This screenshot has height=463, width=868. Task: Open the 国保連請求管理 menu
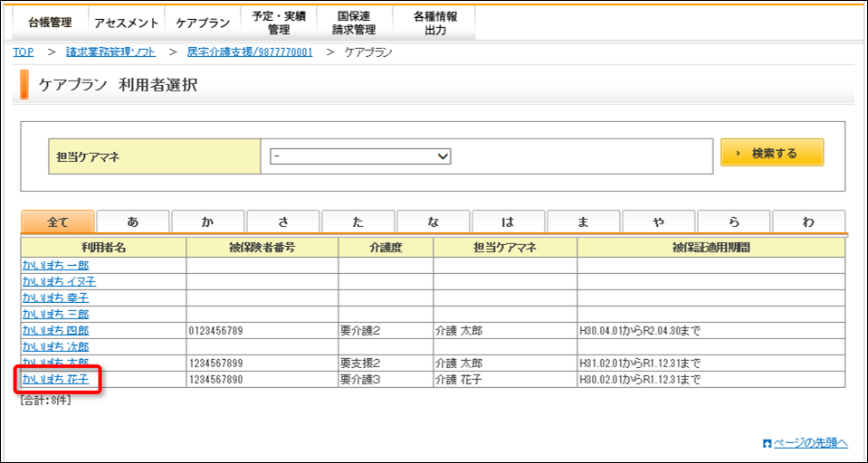tap(354, 24)
